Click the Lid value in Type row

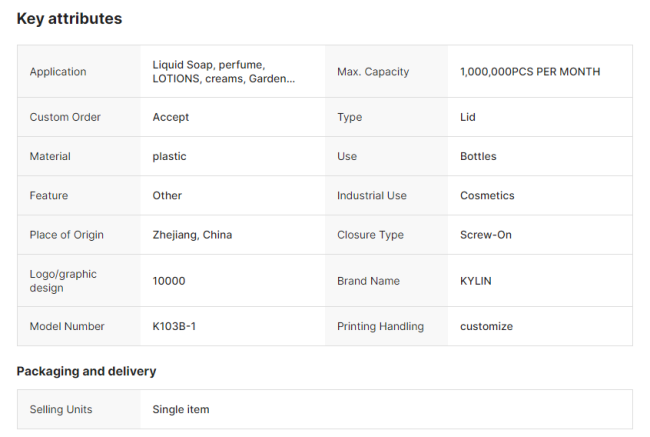468,117
